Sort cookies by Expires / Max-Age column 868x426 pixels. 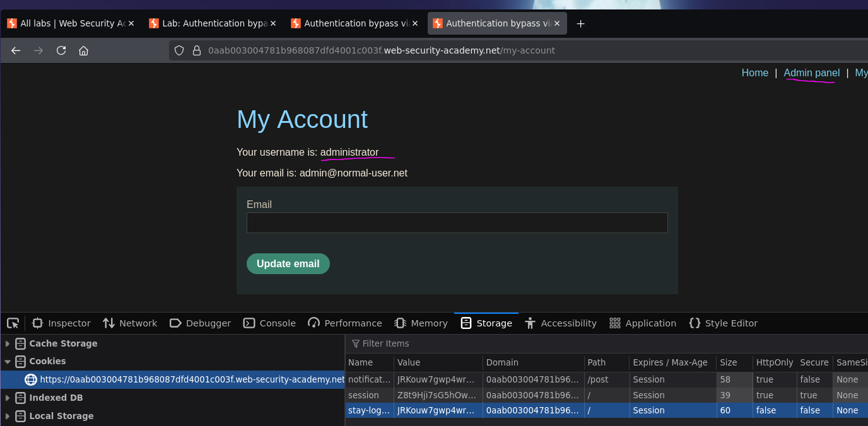click(673, 362)
